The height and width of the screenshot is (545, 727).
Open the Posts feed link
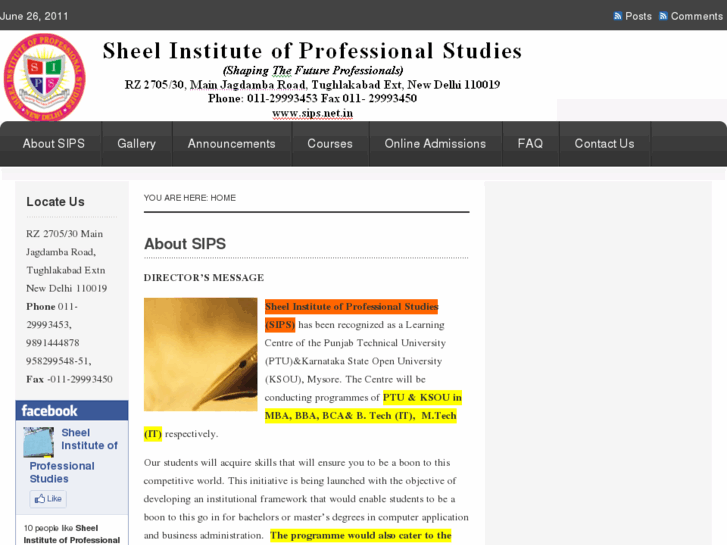(638, 16)
